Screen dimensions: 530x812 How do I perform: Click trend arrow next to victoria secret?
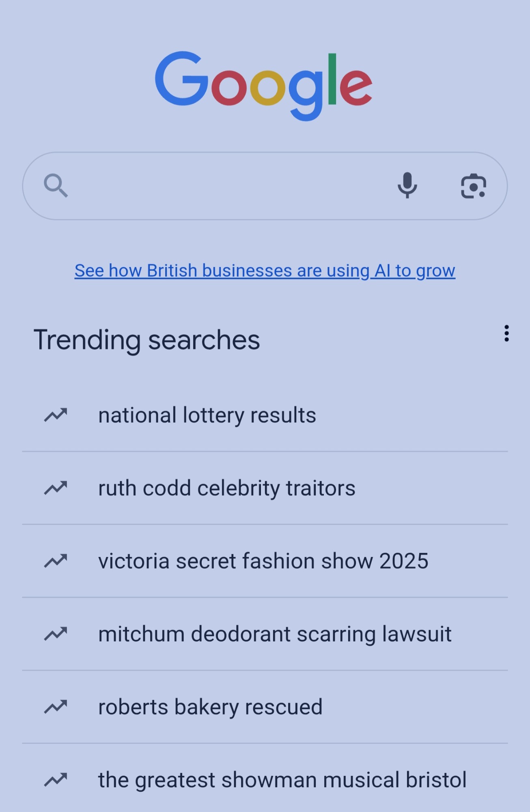56,561
